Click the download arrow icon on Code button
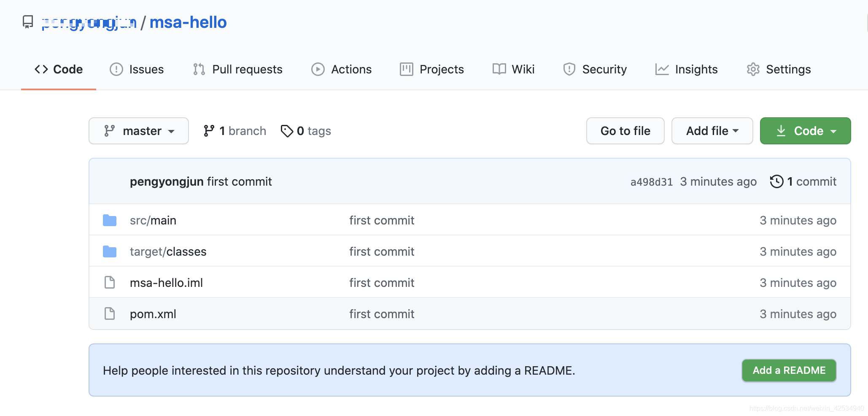 tap(781, 131)
